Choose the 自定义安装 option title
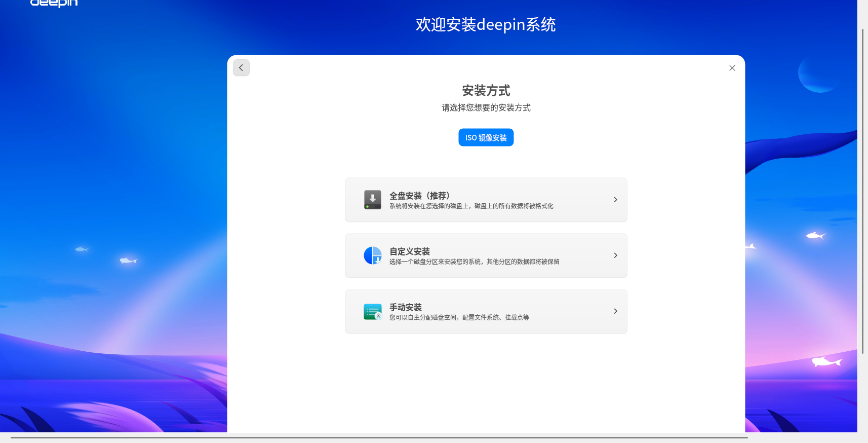This screenshot has width=868, height=443. pos(409,251)
